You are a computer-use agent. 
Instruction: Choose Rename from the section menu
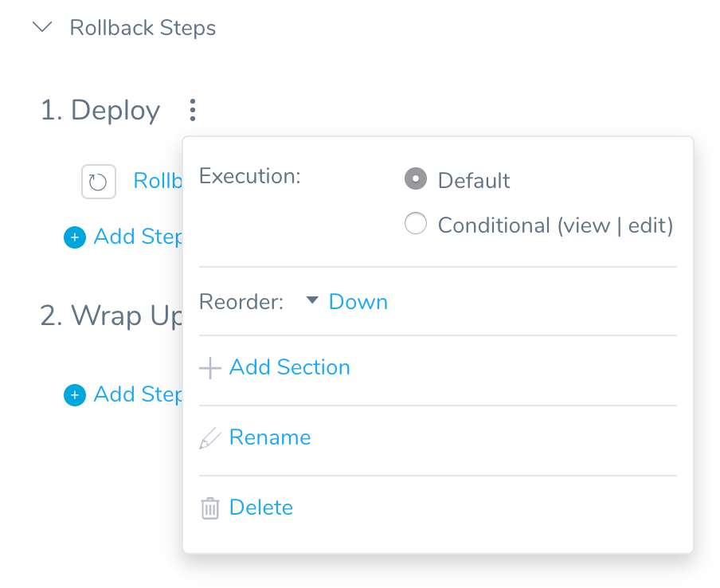270,437
